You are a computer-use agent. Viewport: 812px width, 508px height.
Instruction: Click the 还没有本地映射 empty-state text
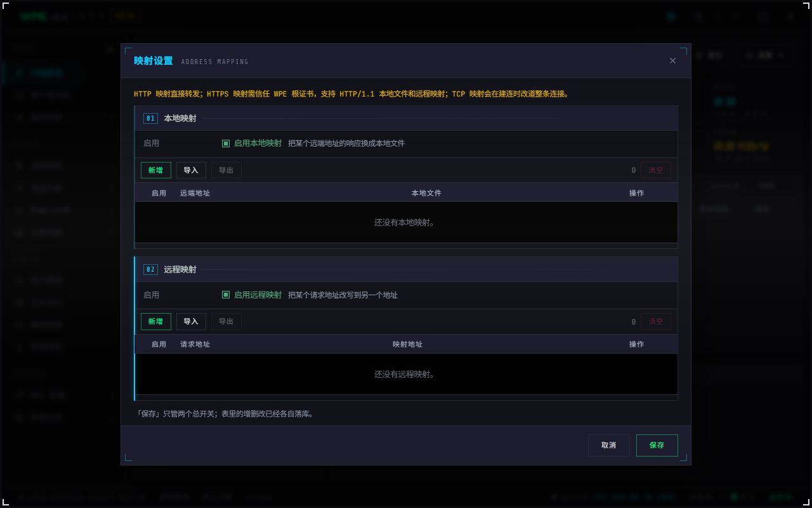pyautogui.click(x=405, y=223)
